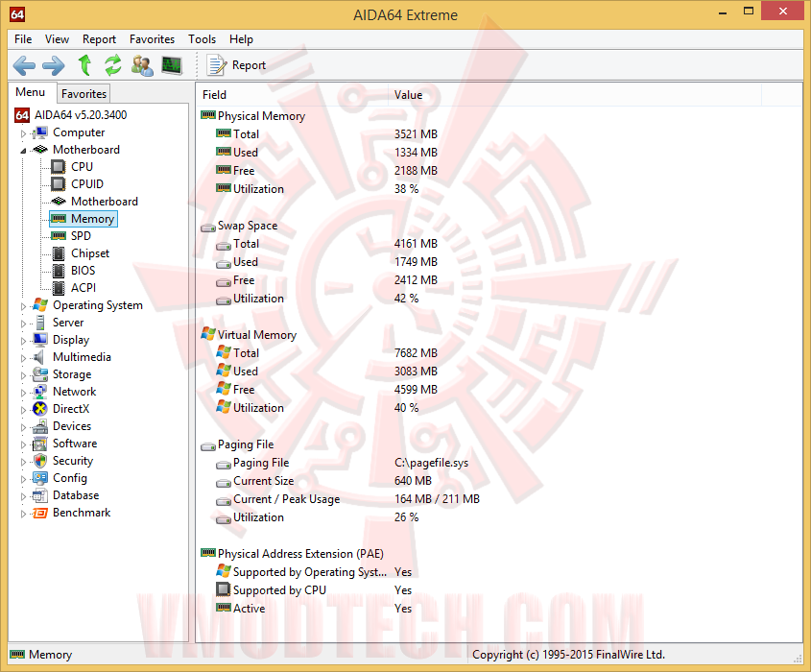811x672 pixels.
Task: Click the DirectX yellow X icon
Action: pyautogui.click(x=40, y=409)
